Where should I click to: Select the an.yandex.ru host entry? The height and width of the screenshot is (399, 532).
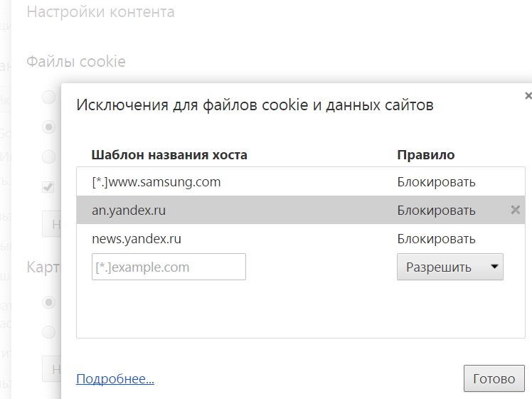(x=129, y=211)
